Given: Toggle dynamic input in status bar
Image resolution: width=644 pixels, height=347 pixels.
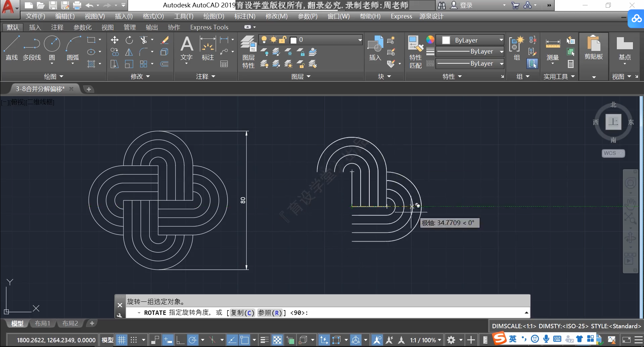Looking at the screenshot, I should [x=168, y=340].
